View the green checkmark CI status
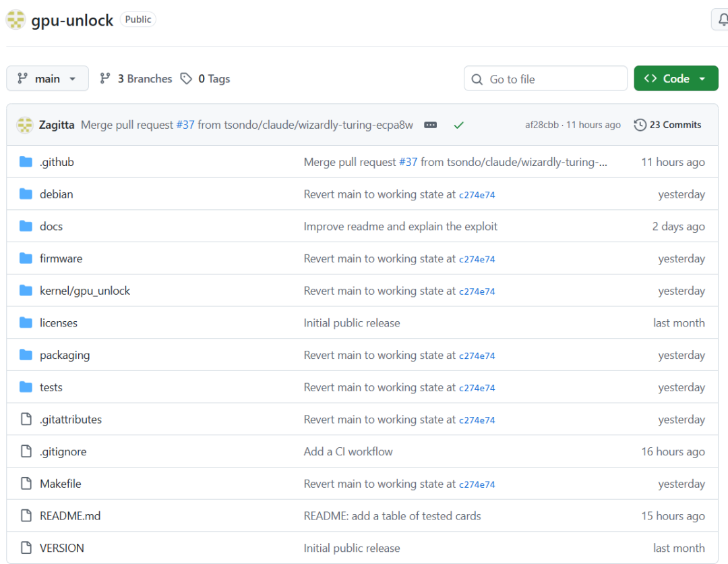 tap(459, 125)
